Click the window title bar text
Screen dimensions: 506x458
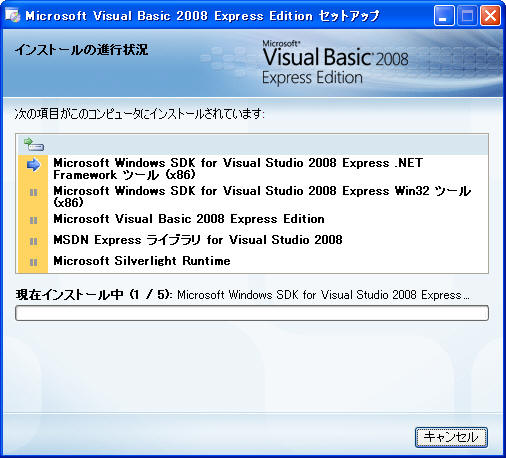point(202,16)
